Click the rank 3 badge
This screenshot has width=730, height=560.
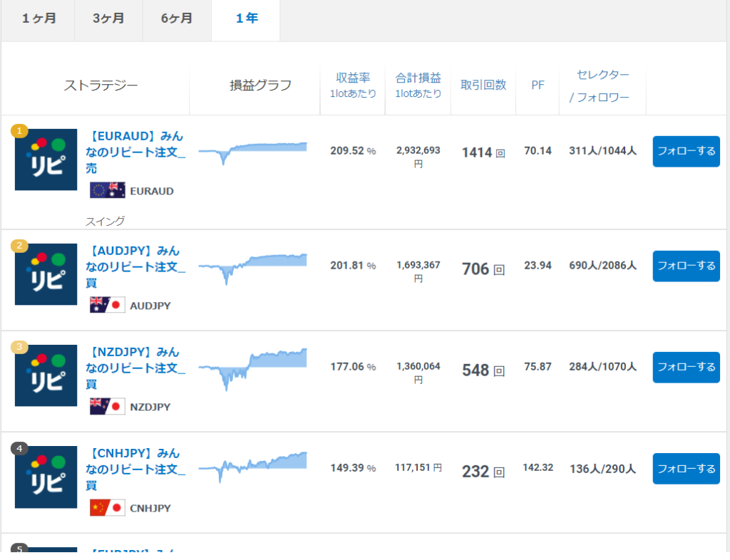19,346
